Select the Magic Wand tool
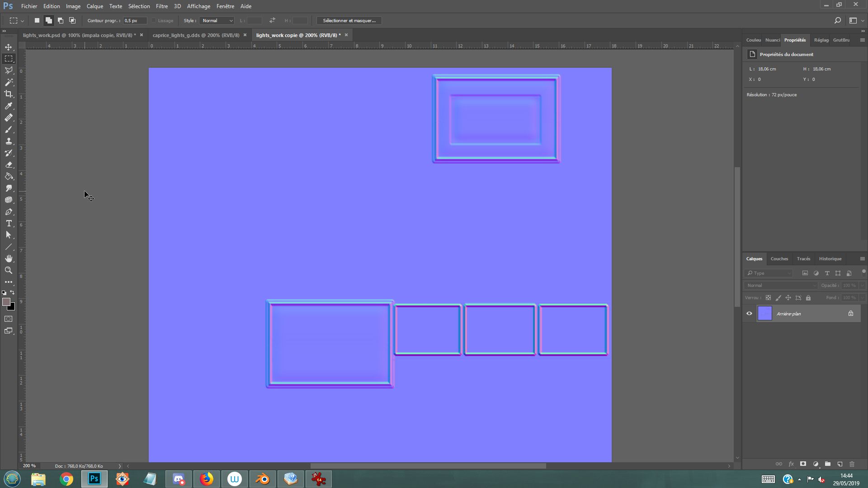 [x=9, y=82]
